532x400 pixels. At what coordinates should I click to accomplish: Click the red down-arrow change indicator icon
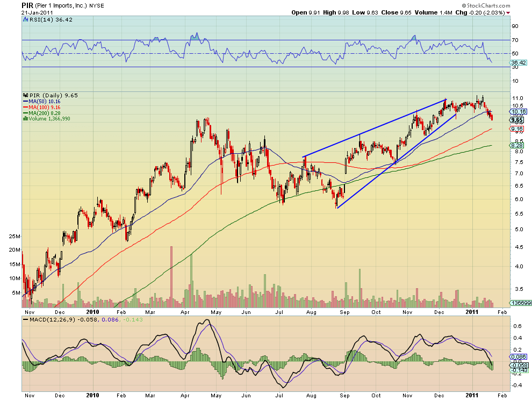pos(508,13)
